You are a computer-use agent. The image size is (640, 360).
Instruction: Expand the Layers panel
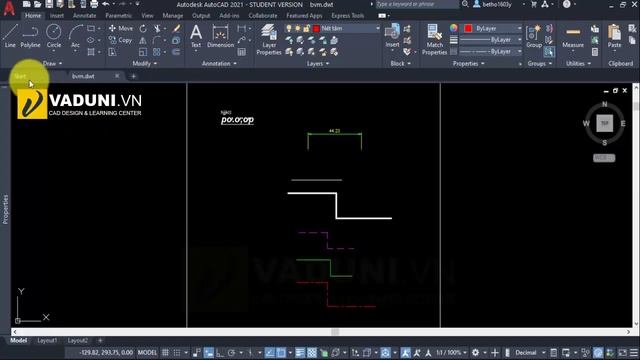tap(318, 63)
